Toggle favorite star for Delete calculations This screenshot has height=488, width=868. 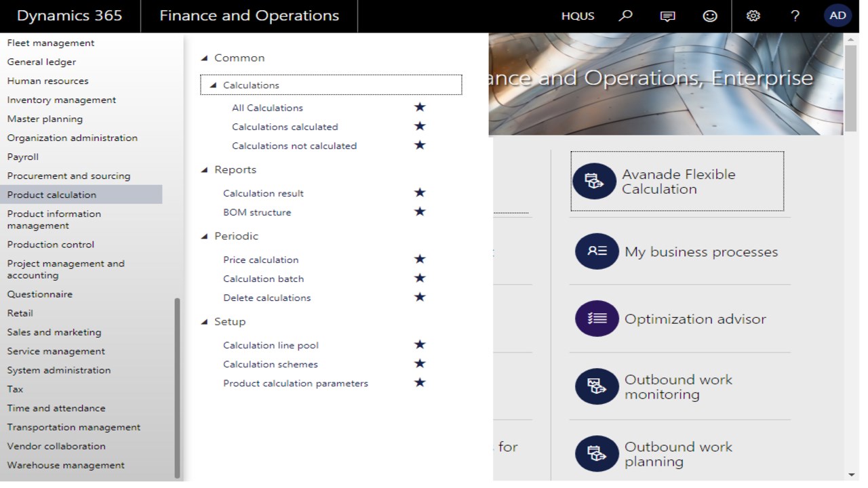click(x=420, y=297)
